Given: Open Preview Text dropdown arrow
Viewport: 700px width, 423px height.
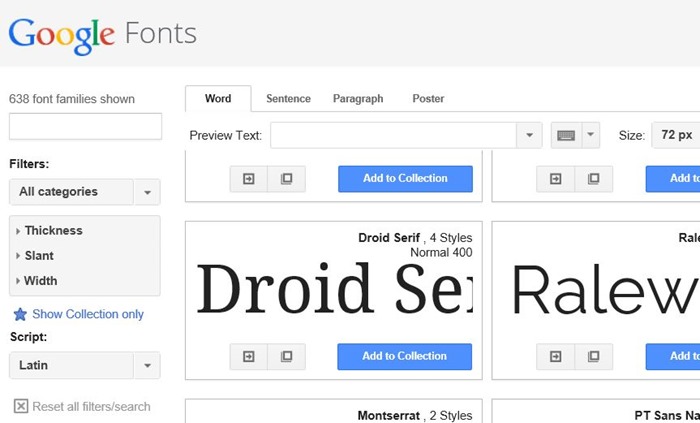Looking at the screenshot, I should click(x=529, y=135).
